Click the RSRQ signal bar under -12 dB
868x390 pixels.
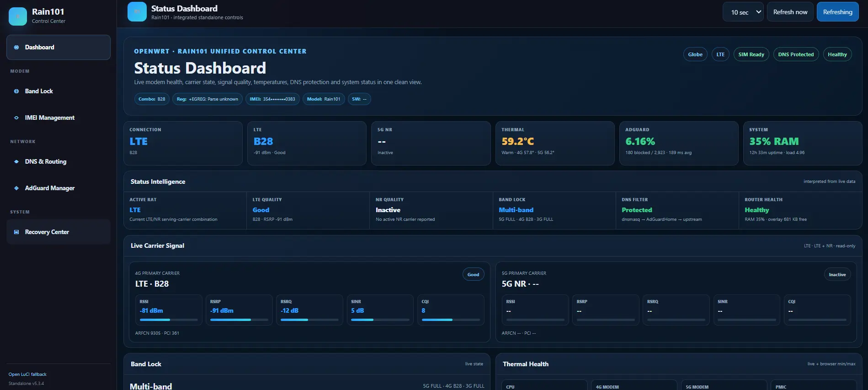(309, 320)
